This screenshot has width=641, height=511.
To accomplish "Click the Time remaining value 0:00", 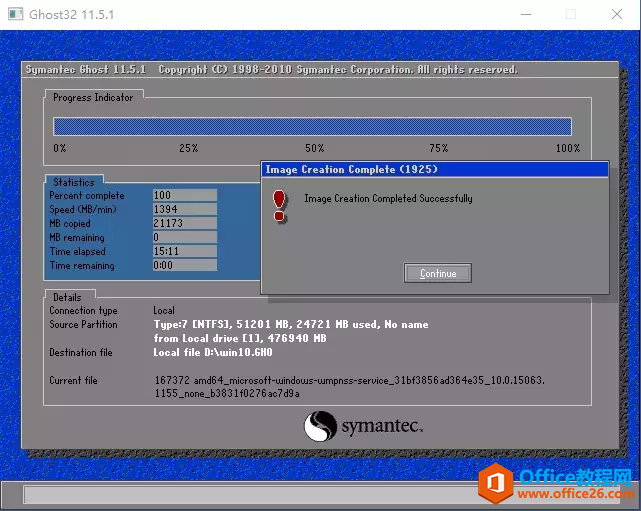I will click(x=185, y=265).
